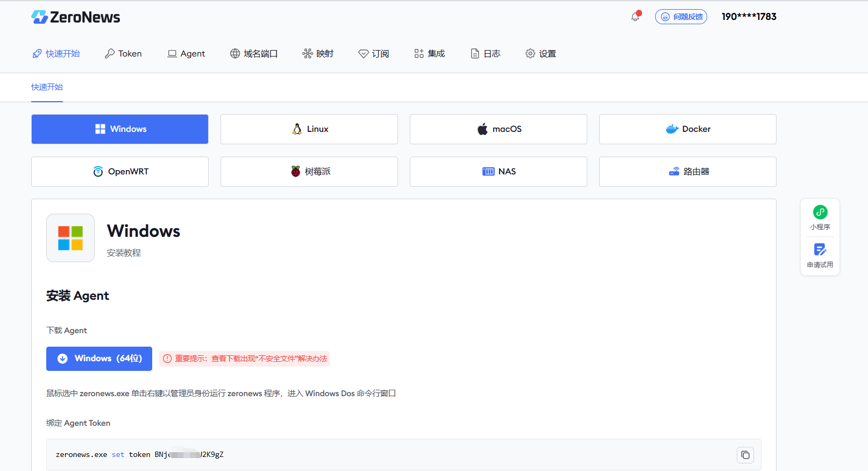Copy the token command with copy icon

[x=745, y=455]
